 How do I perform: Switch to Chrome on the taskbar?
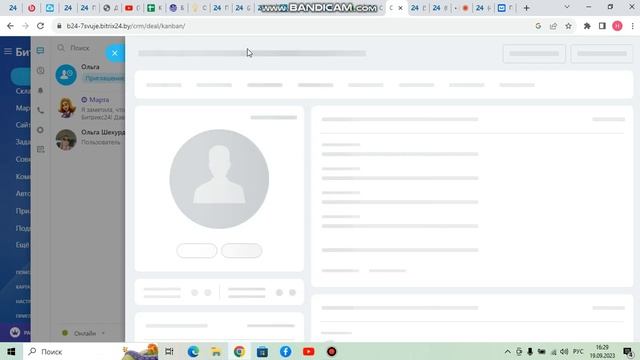[x=239, y=351]
